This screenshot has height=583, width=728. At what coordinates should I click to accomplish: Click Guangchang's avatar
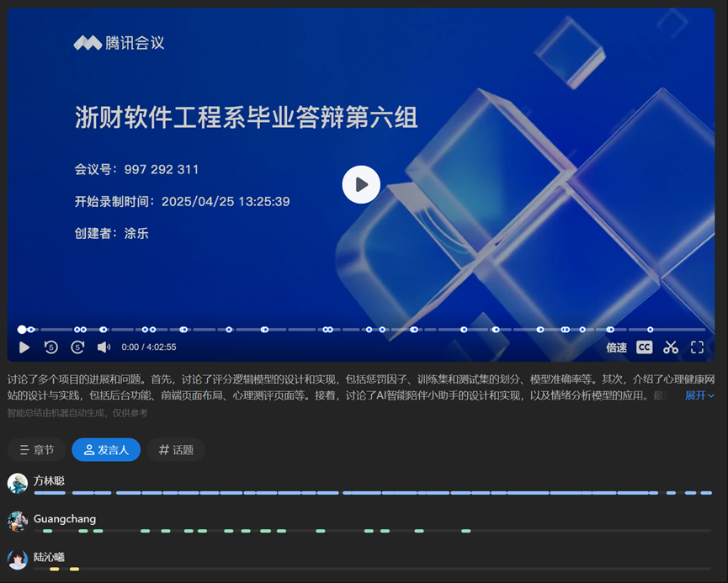(x=18, y=522)
